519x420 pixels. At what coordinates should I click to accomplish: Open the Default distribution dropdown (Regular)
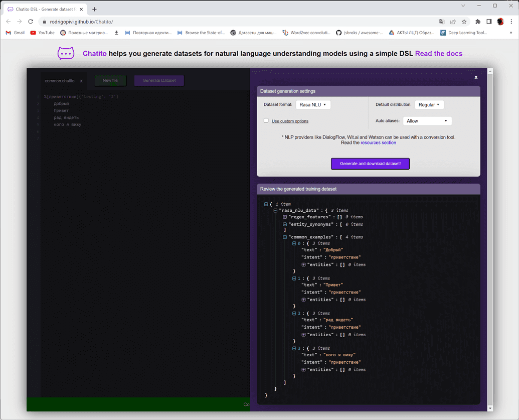429,105
